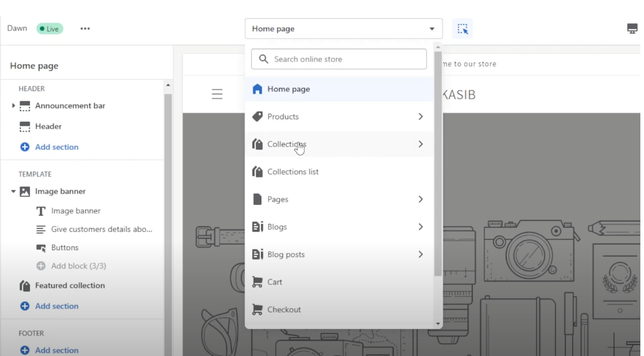The width and height of the screenshot is (644, 356).
Task: Click the sidebar scroll up arrow
Action: coord(168,85)
